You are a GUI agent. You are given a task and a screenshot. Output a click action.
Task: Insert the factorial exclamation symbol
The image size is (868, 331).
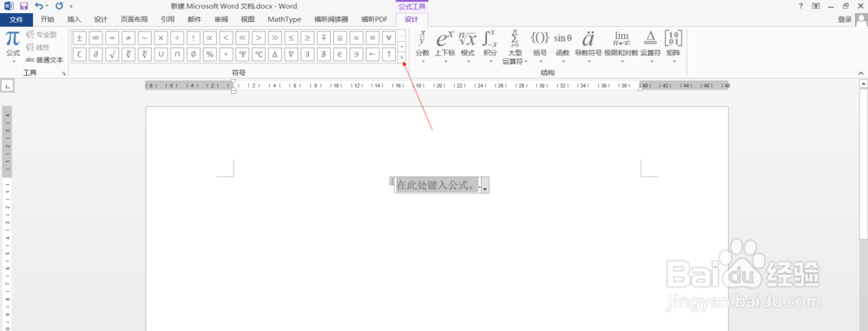[194, 37]
